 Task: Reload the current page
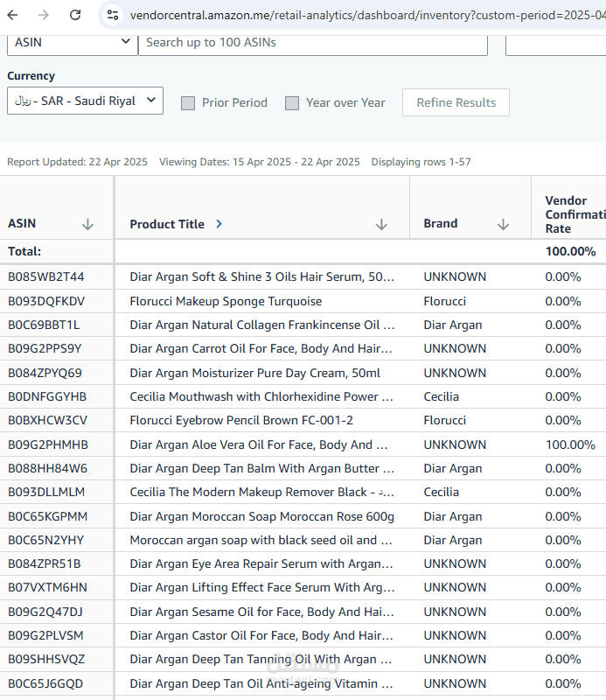pyautogui.click(x=75, y=15)
